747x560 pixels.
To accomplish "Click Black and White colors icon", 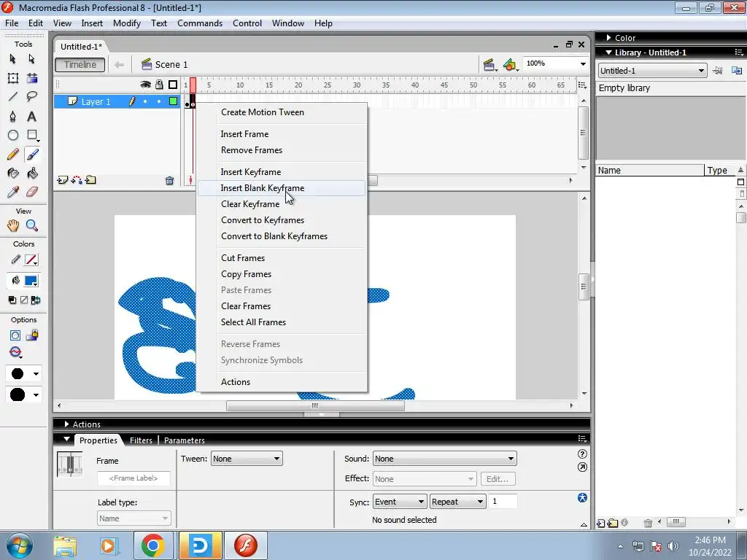I will 12,300.
